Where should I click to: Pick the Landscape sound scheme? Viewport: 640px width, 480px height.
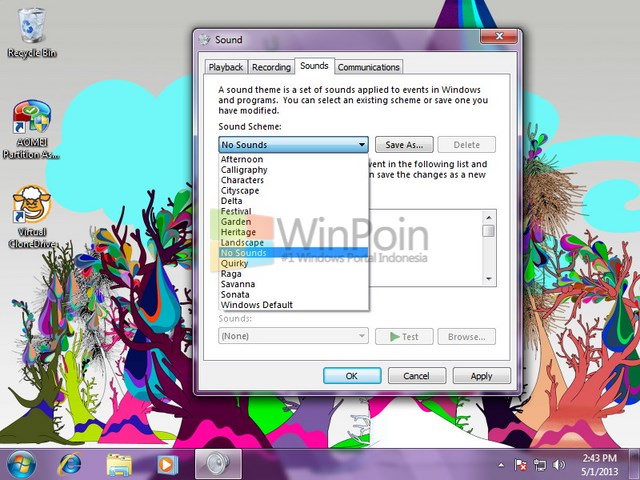point(293,242)
